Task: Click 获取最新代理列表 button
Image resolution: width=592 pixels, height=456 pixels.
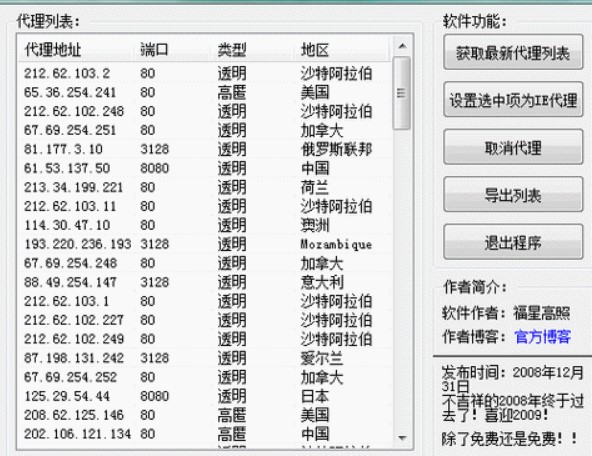Action: click(513, 52)
